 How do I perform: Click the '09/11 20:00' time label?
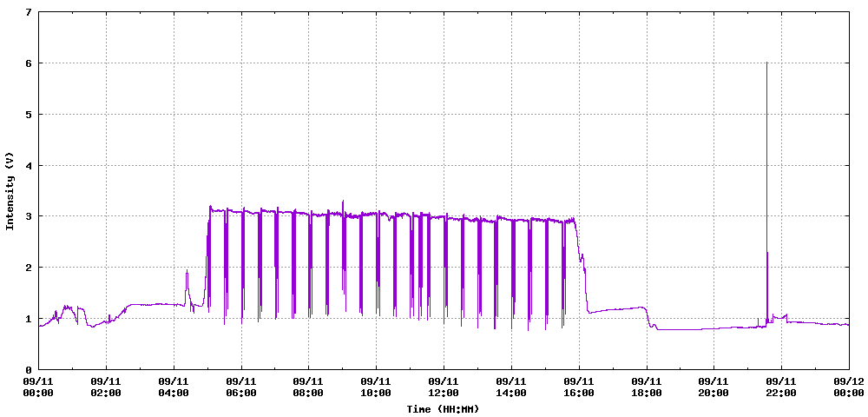pyautogui.click(x=714, y=387)
